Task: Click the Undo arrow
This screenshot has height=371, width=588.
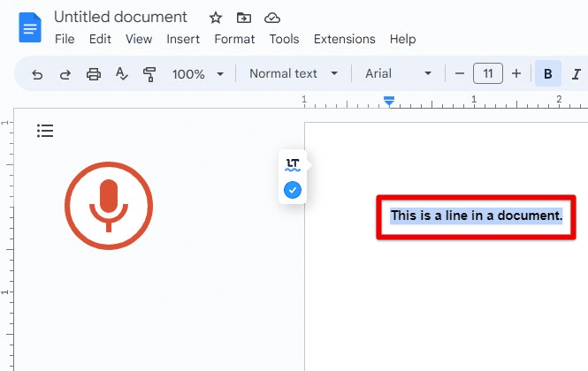Action: click(x=37, y=74)
